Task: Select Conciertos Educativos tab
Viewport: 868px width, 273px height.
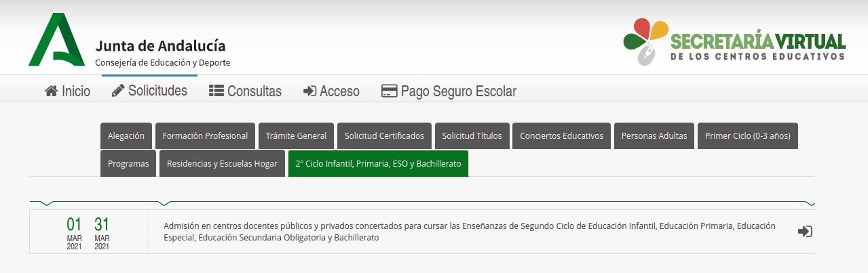Action: (561, 136)
